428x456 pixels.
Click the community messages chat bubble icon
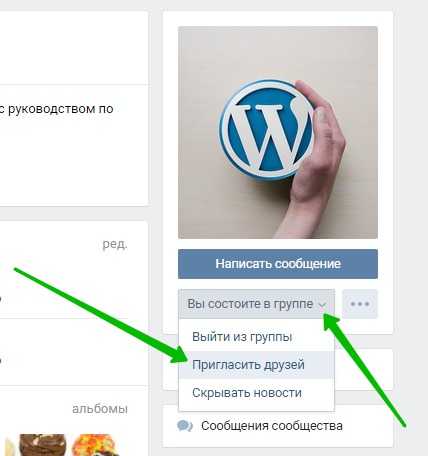(x=185, y=426)
